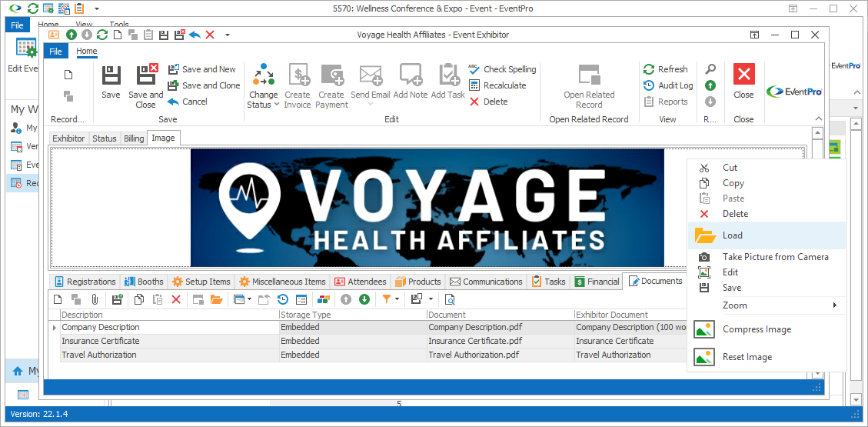This screenshot has width=868, height=427.
Task: Click Refresh in View group
Action: tap(665, 69)
